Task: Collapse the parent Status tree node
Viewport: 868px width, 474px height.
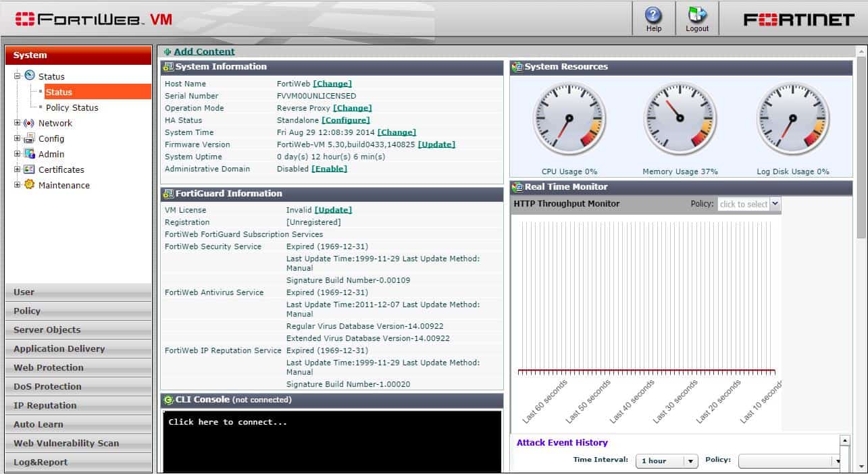Action: click(x=17, y=76)
